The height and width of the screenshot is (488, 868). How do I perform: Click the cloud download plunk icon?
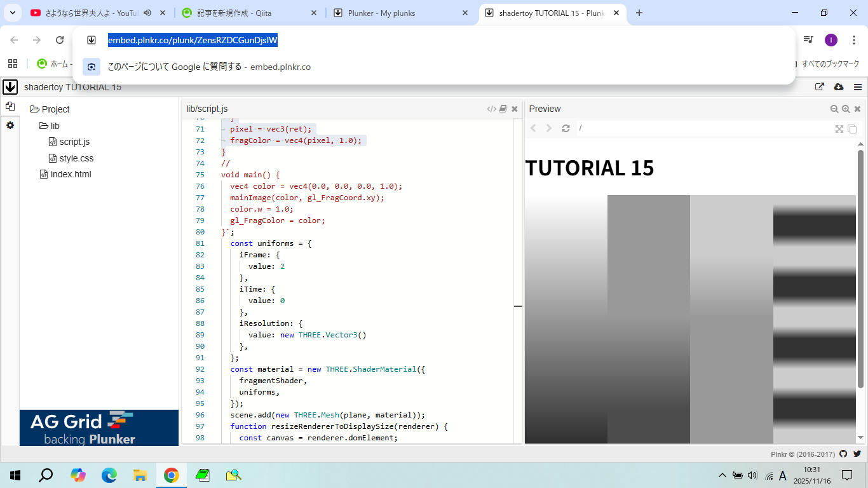pos(839,87)
